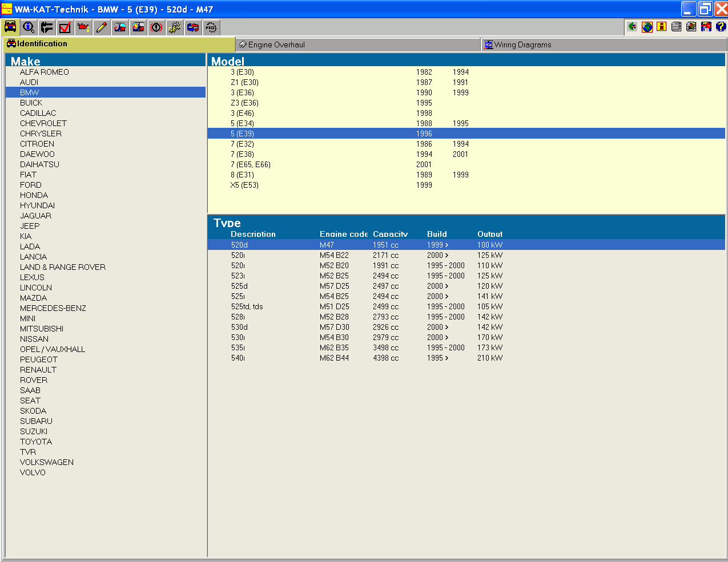Click the documents with checkmark icon
The width and height of the screenshot is (728, 562).
[x=691, y=26]
